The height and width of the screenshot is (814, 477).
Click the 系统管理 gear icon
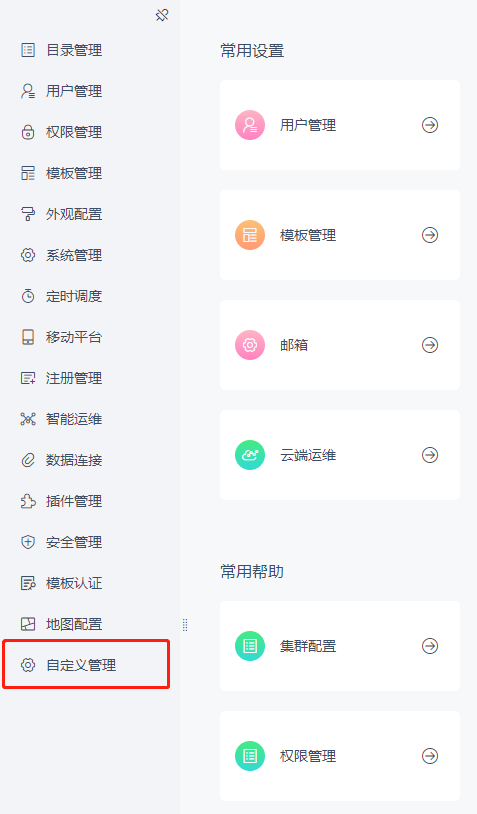point(28,255)
